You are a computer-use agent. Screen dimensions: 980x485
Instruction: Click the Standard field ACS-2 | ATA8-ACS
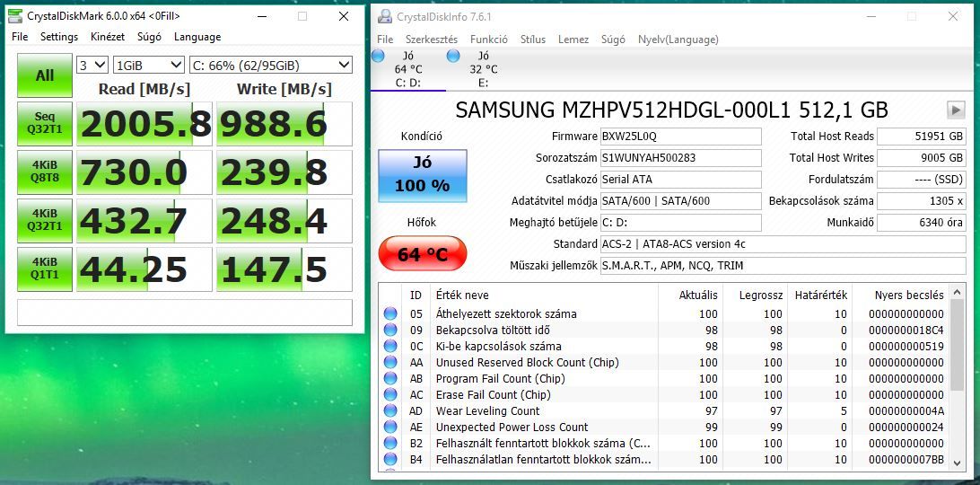coord(783,244)
